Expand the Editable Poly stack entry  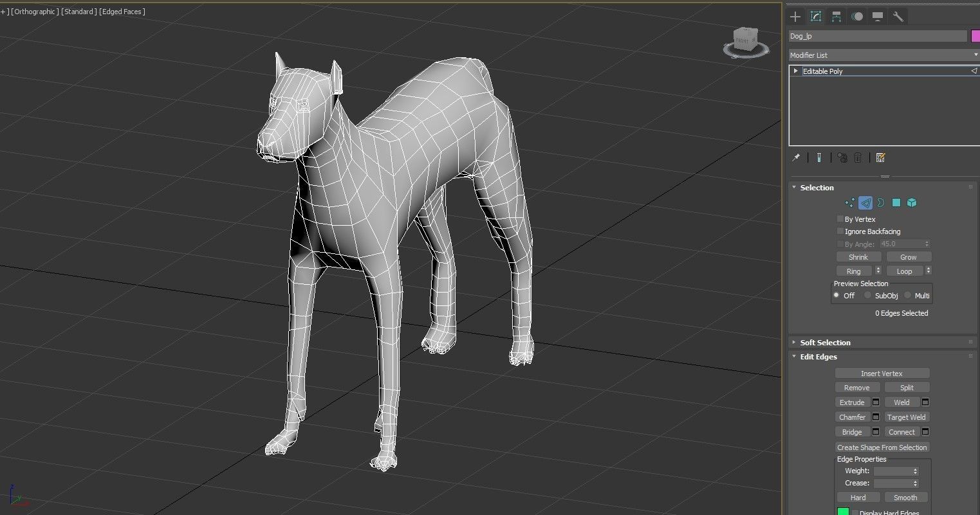tap(796, 71)
